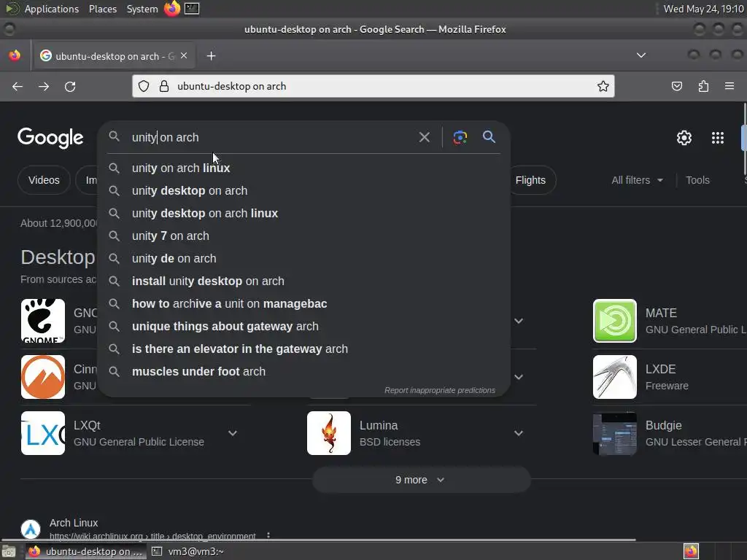Open Firefox View pinned tab
This screenshot has height=560, width=747.
pyautogui.click(x=15, y=55)
